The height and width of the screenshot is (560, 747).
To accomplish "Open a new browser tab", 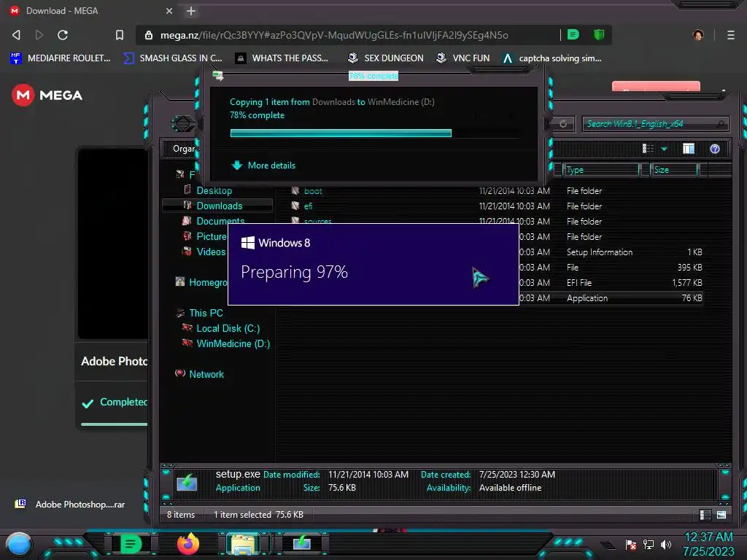I will pos(191,11).
